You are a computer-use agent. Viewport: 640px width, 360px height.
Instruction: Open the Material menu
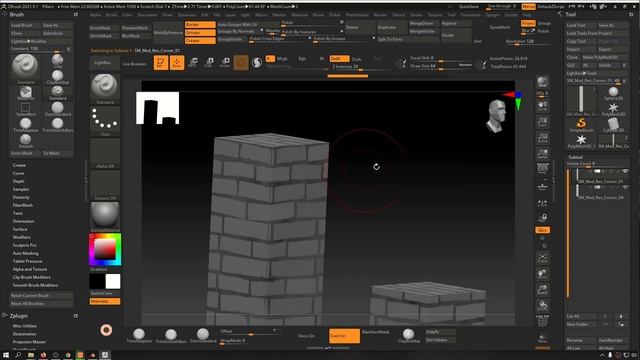tap(299, 15)
